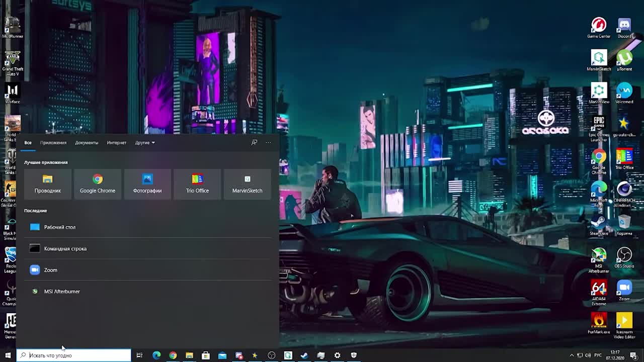
Task: Open Microsoft Store from the taskbar
Action: pos(206,355)
